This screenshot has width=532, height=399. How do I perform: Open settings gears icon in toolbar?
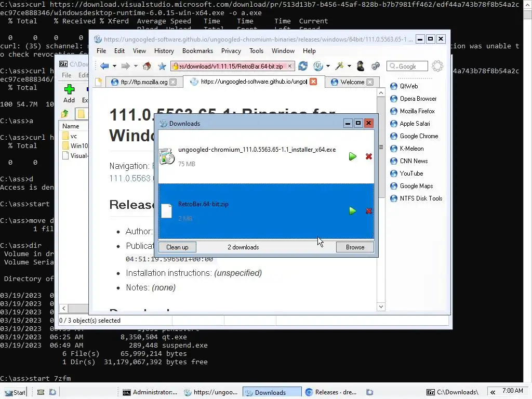pos(375,66)
